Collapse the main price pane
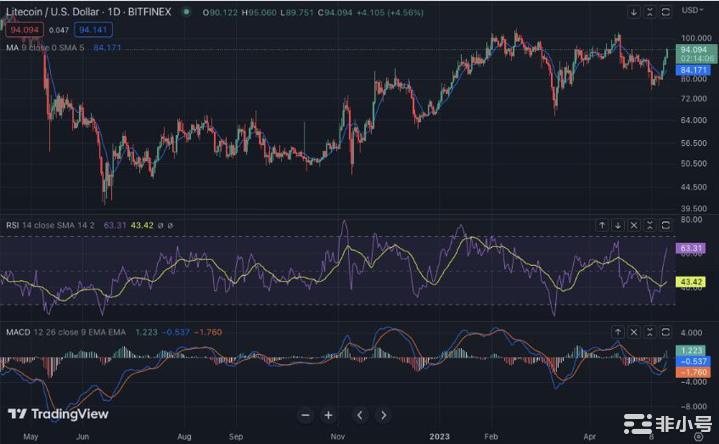 (x=650, y=13)
